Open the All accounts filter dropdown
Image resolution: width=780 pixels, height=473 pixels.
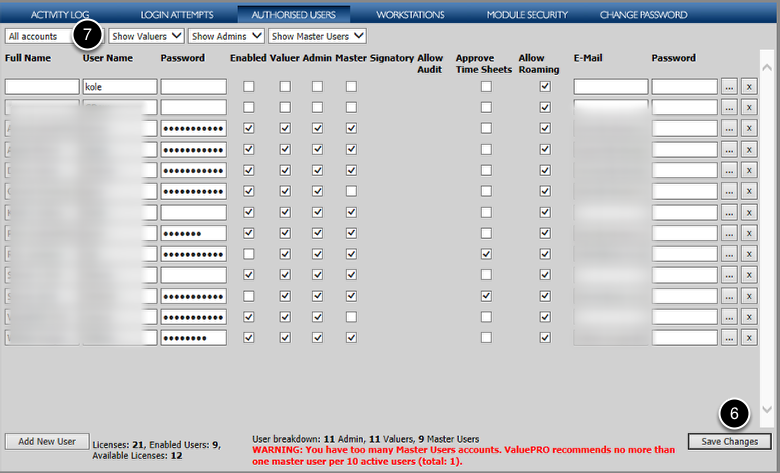coord(54,36)
